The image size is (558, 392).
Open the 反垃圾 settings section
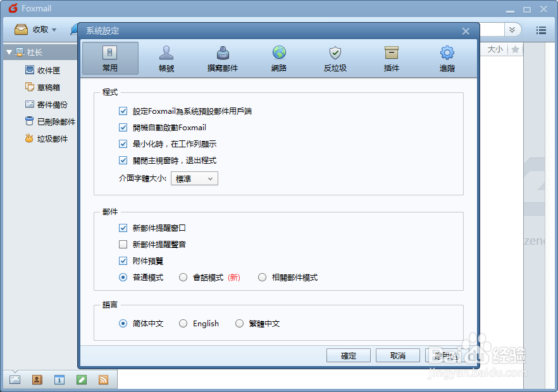[x=335, y=58]
